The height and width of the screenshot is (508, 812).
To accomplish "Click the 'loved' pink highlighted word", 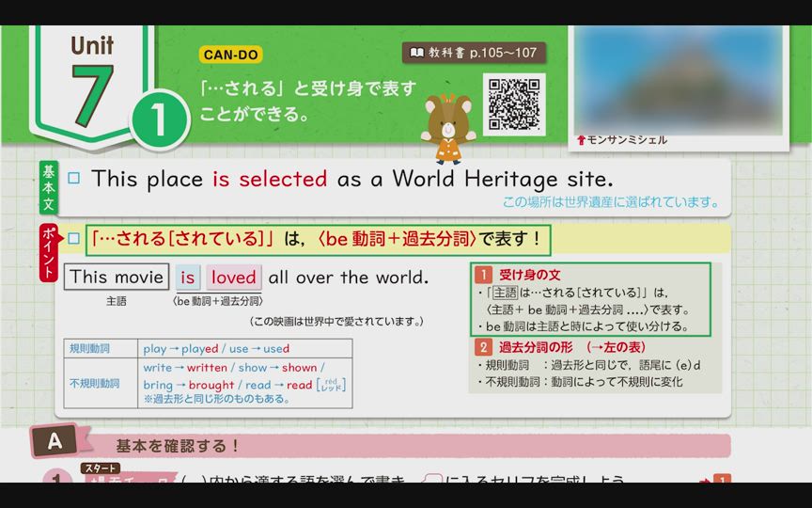I will click(233, 278).
